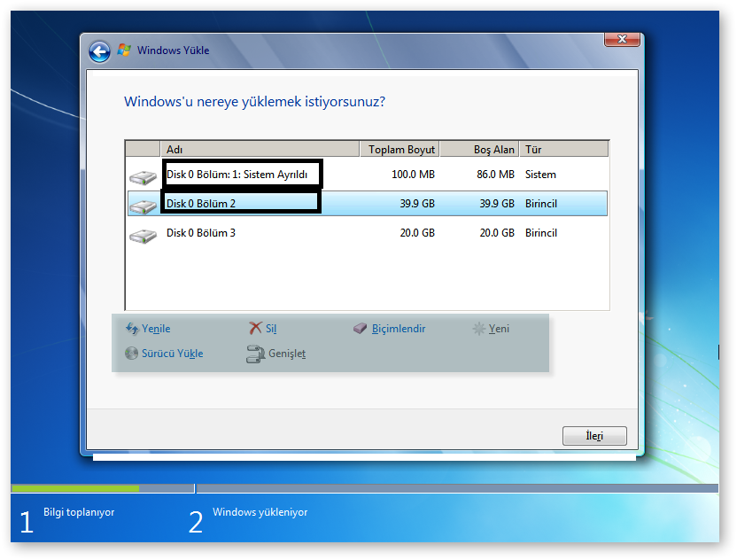Load a driver with Sürücü Yükle
737x560 pixels.
(x=173, y=354)
